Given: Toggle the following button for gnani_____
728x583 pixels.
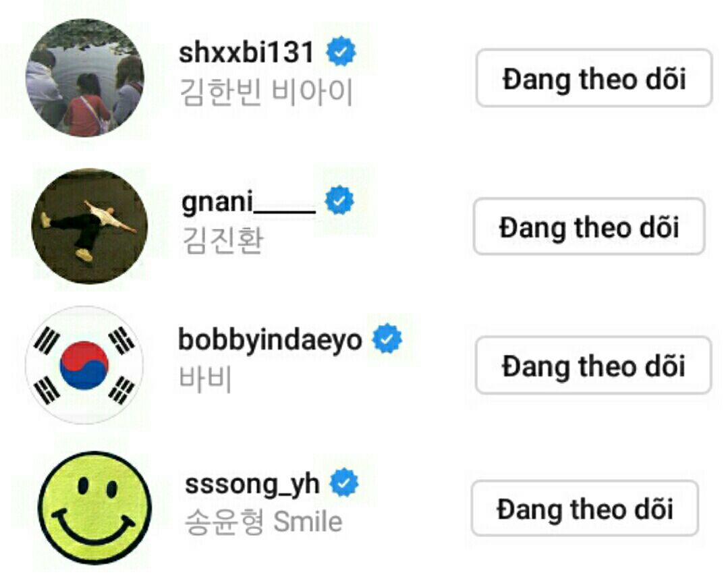Looking at the screenshot, I should [x=589, y=227].
